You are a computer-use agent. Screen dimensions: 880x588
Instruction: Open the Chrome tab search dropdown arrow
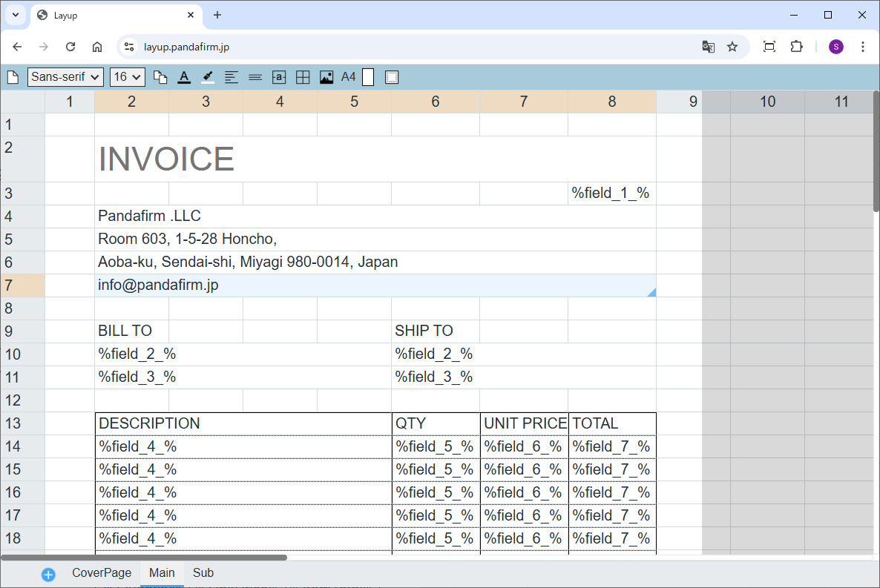(x=15, y=15)
